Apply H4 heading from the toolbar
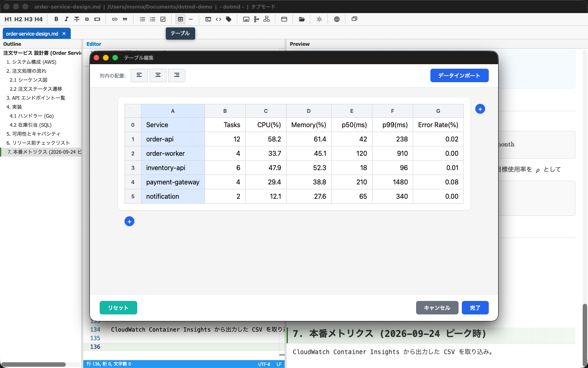Viewport: 588px width, 368px height. [x=39, y=19]
